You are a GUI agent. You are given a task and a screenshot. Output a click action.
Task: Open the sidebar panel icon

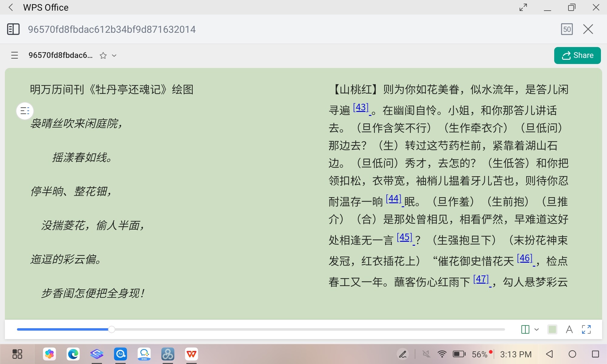(13, 29)
